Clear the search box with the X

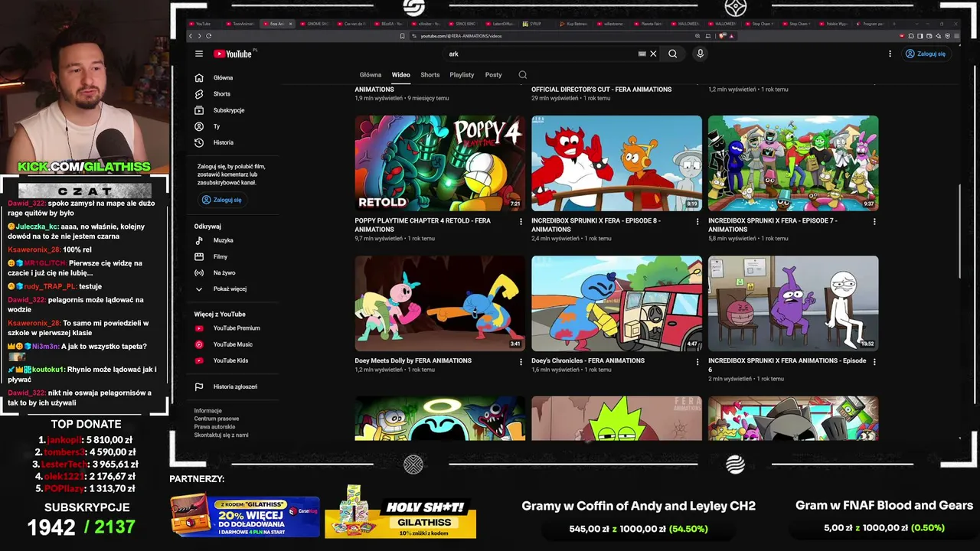653,54
